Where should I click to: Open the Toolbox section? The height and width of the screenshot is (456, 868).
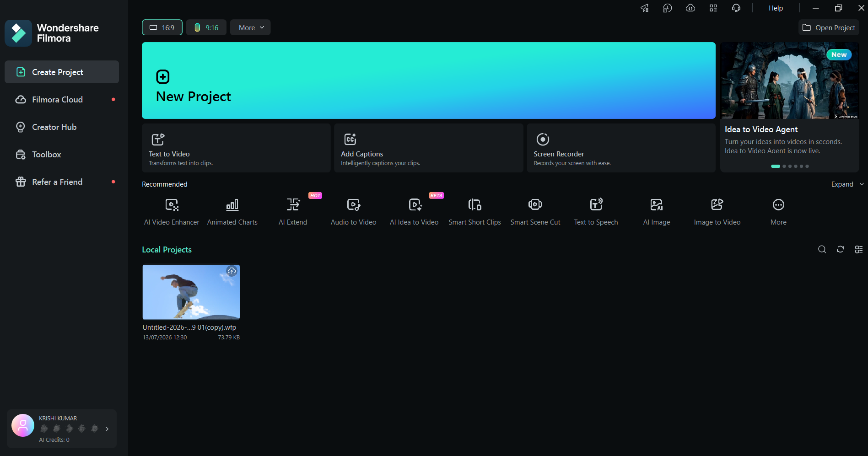pos(62,154)
